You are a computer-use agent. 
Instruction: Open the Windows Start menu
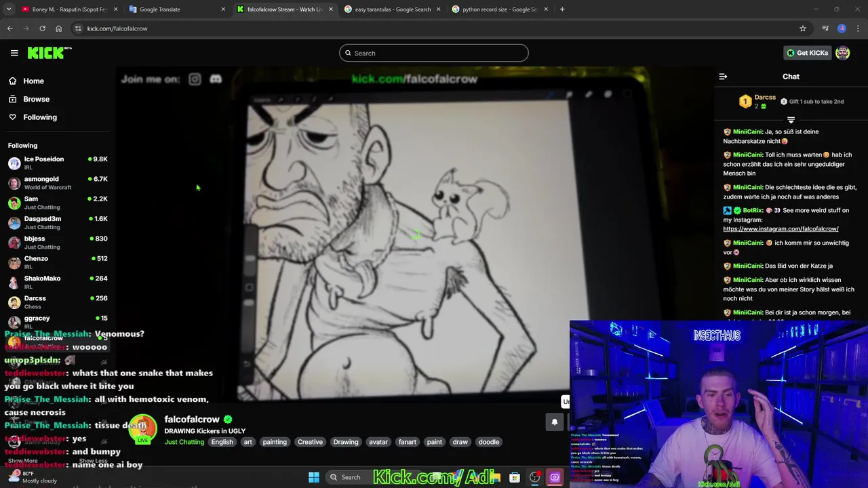[314, 477]
